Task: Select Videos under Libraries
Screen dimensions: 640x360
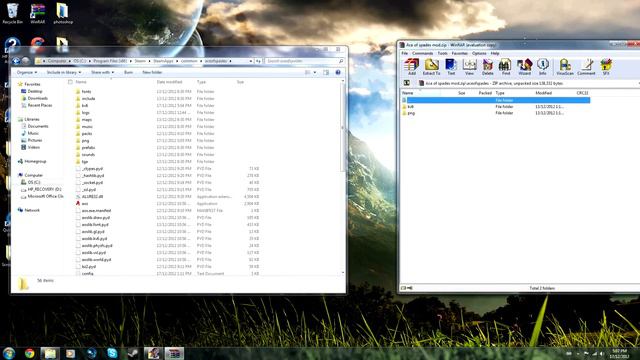Action: click(33, 147)
